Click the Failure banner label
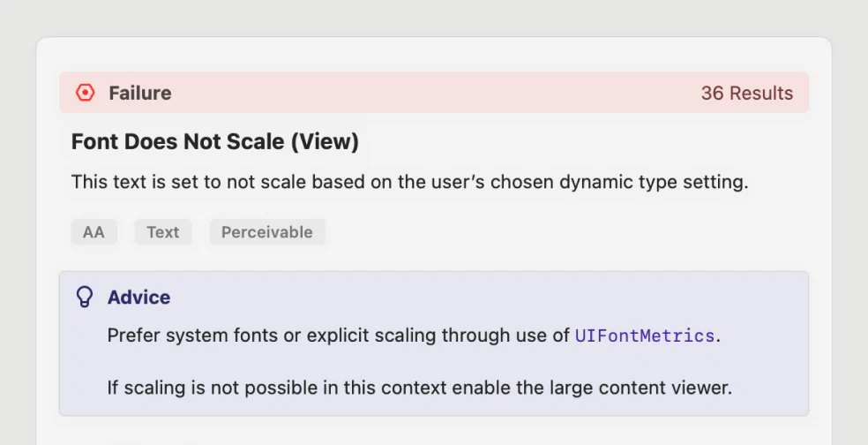This screenshot has height=445, width=868. [140, 93]
